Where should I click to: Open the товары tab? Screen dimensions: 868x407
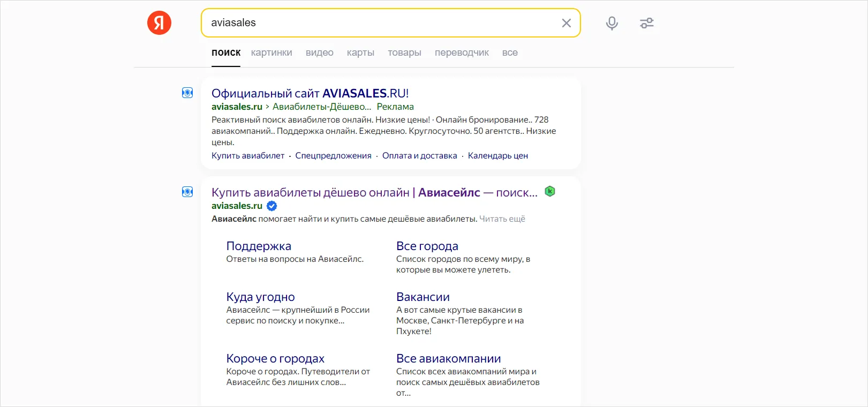[404, 52]
